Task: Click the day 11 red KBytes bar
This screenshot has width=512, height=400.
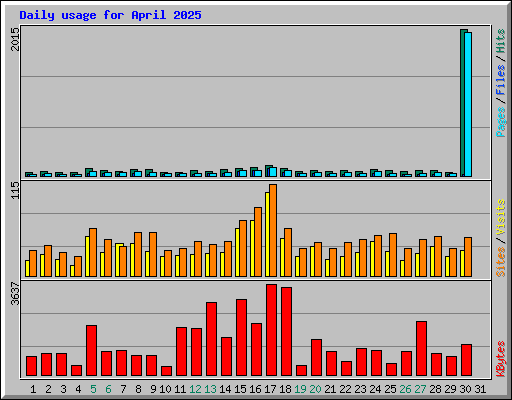Action: point(181,352)
